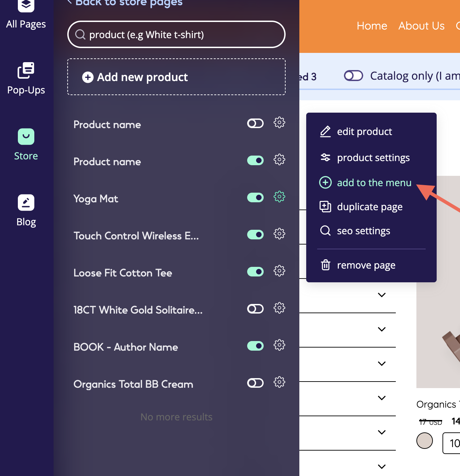
Task: Open settings gear for second Product name row
Action: click(279, 160)
